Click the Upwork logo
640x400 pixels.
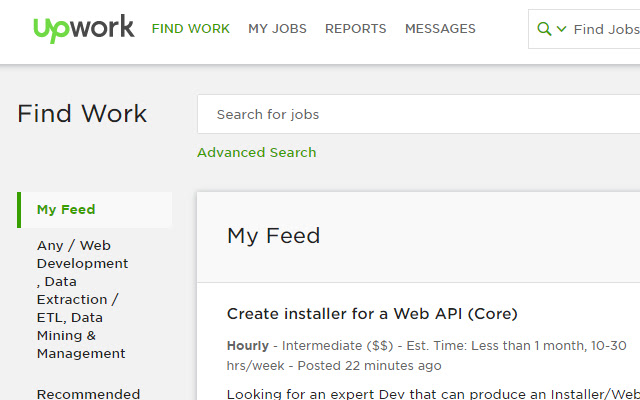[x=84, y=29]
